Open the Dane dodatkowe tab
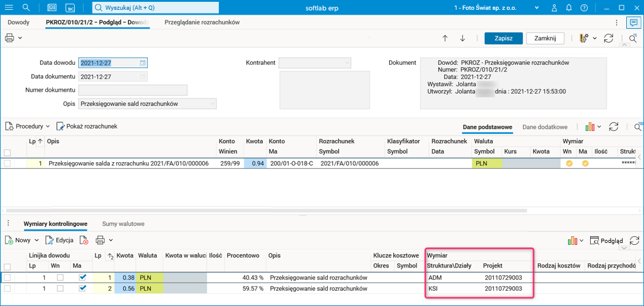The height and width of the screenshot is (306, 644). coord(545,127)
